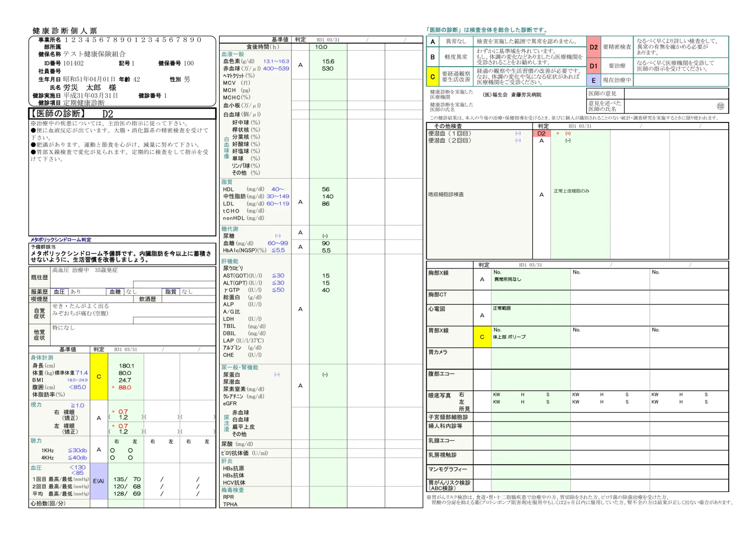
Task: Click the 赤血球 value 530
Action: coord(327,69)
